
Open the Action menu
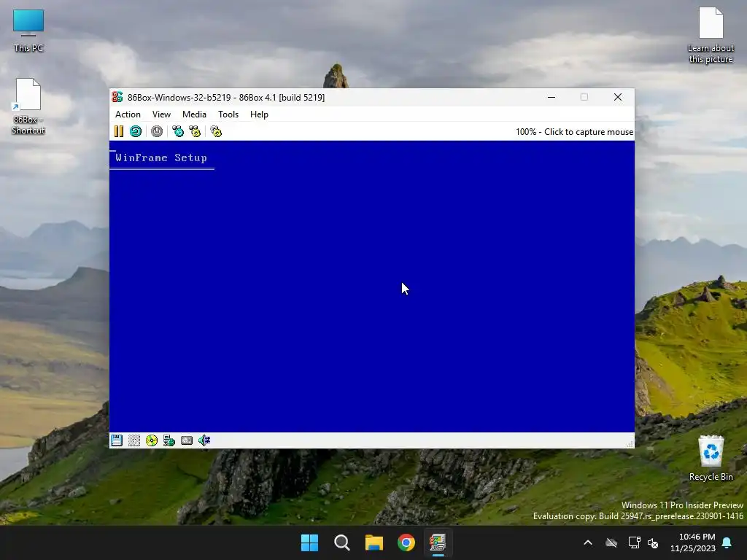pos(128,114)
